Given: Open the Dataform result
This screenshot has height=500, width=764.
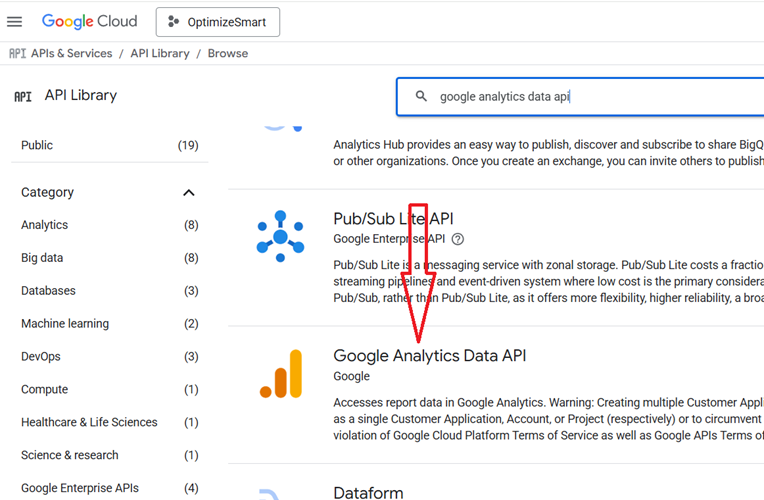Looking at the screenshot, I should coord(368,492).
